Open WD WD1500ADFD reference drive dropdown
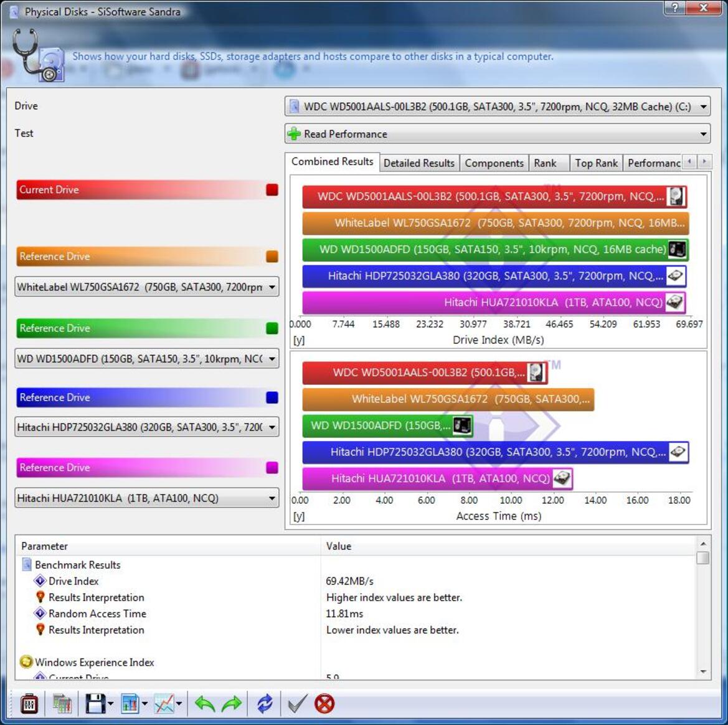This screenshot has width=728, height=725. tap(147, 359)
